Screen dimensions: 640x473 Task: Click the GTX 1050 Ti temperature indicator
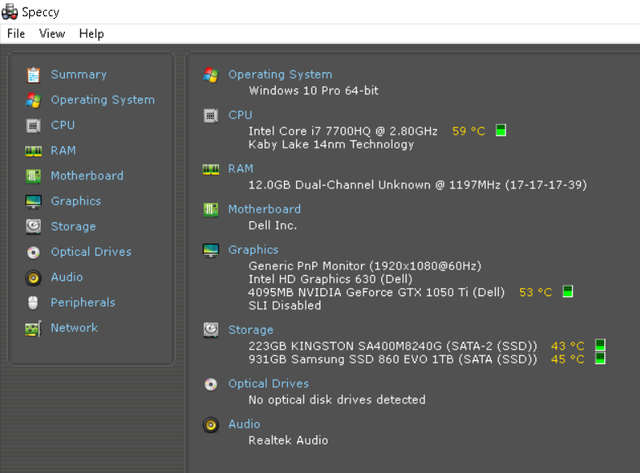pyautogui.click(x=567, y=291)
